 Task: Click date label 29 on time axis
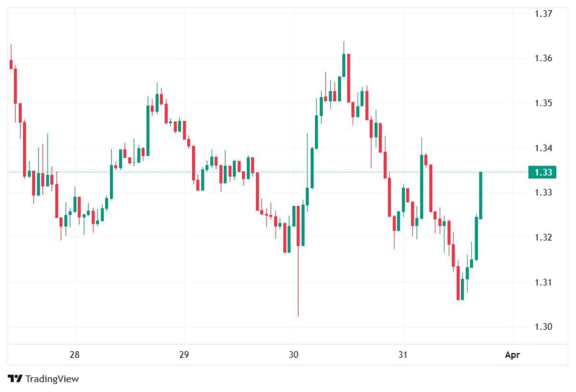[x=184, y=355]
